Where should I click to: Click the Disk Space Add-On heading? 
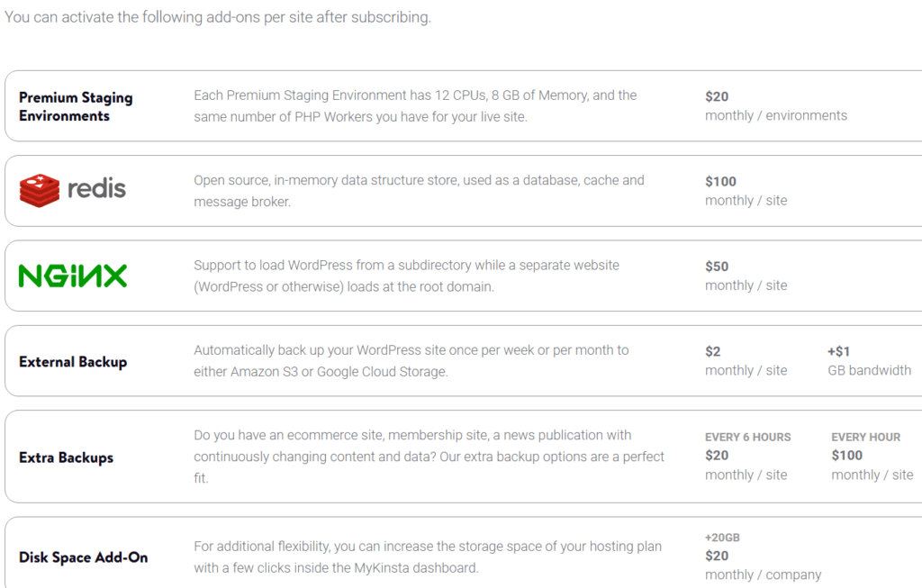click(83, 557)
